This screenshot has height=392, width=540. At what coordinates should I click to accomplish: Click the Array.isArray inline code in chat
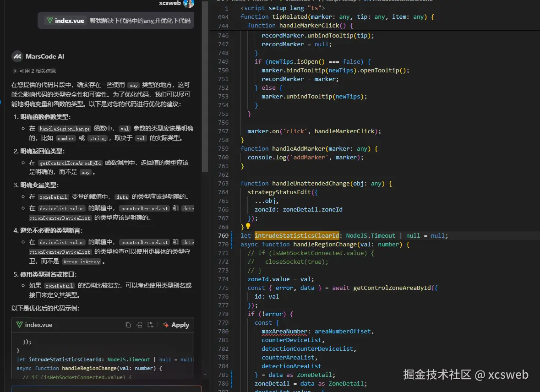click(82, 262)
